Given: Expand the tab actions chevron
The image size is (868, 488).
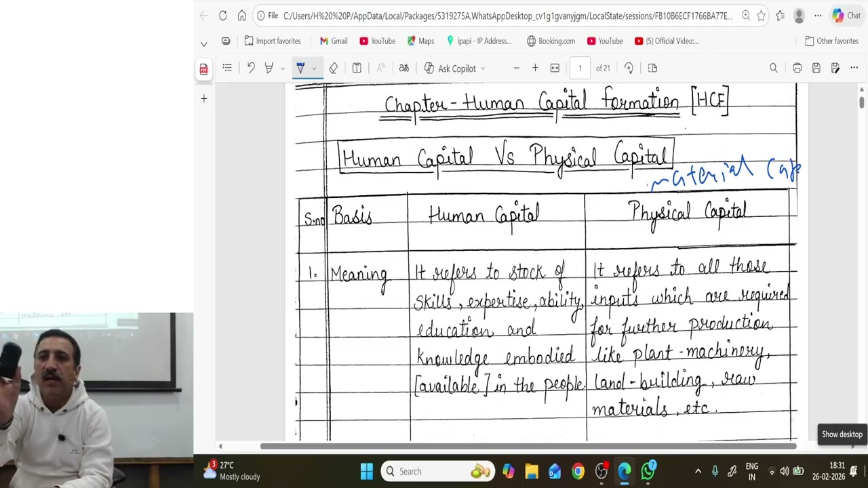Looking at the screenshot, I should coord(203,44).
